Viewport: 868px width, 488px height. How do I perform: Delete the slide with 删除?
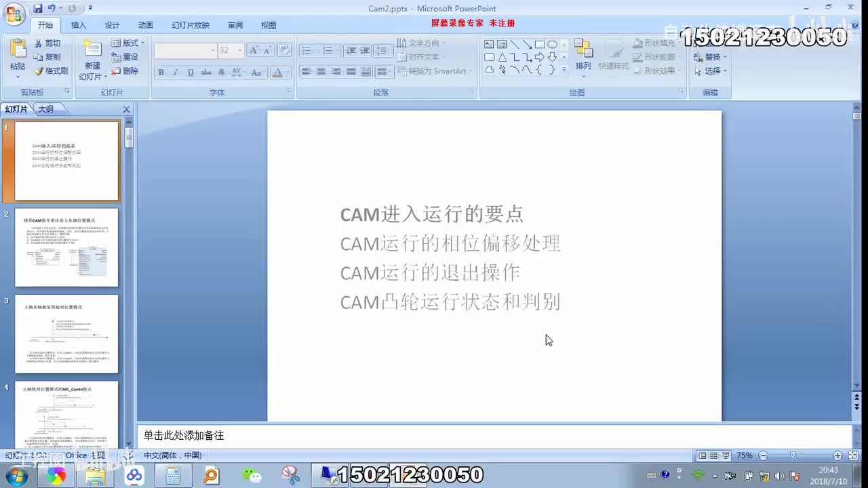(125, 70)
